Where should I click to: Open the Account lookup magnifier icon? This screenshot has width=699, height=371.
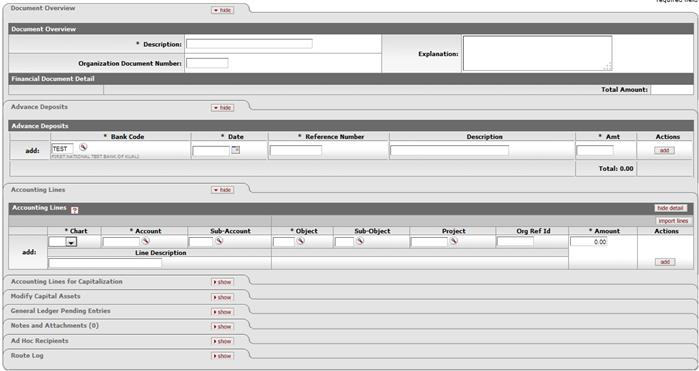(145, 241)
